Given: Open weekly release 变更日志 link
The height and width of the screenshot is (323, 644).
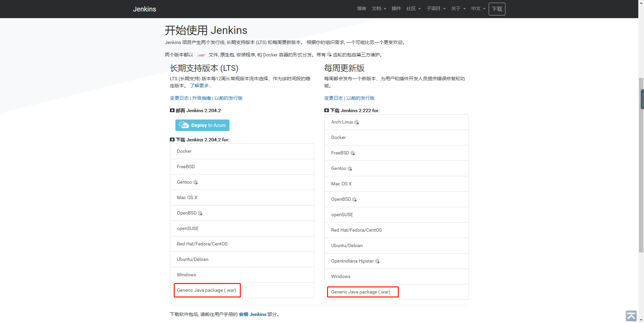Looking at the screenshot, I should click(333, 98).
